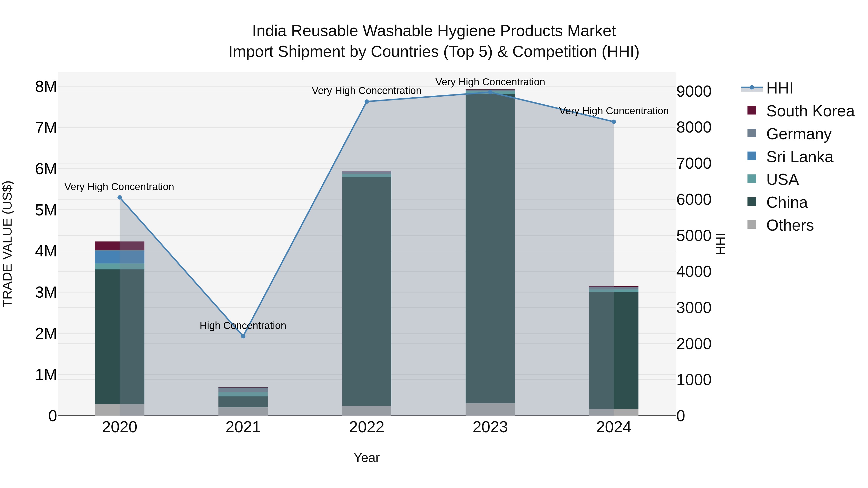The height and width of the screenshot is (488, 868).
Task: Click the Year axis title
Action: point(366,458)
